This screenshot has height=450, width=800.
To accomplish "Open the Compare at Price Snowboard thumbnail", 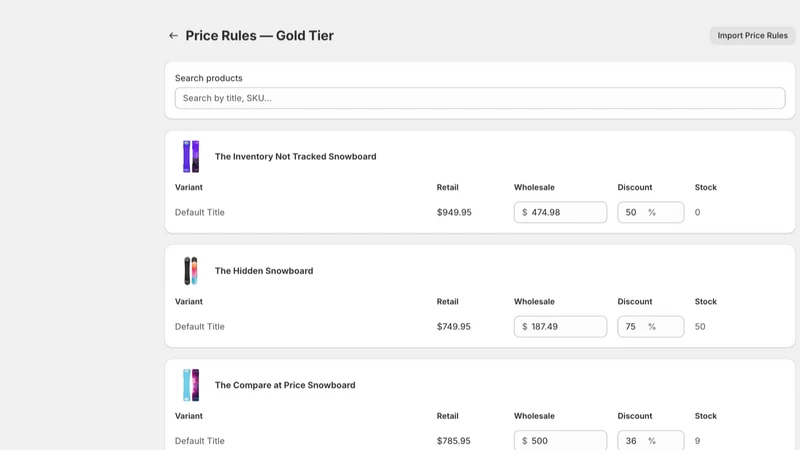I will click(191, 385).
